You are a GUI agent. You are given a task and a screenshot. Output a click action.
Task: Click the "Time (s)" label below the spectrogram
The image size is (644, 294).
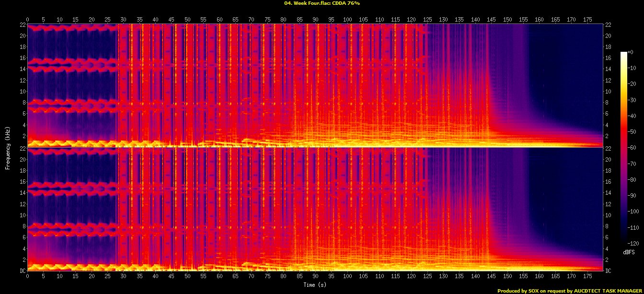click(x=315, y=285)
